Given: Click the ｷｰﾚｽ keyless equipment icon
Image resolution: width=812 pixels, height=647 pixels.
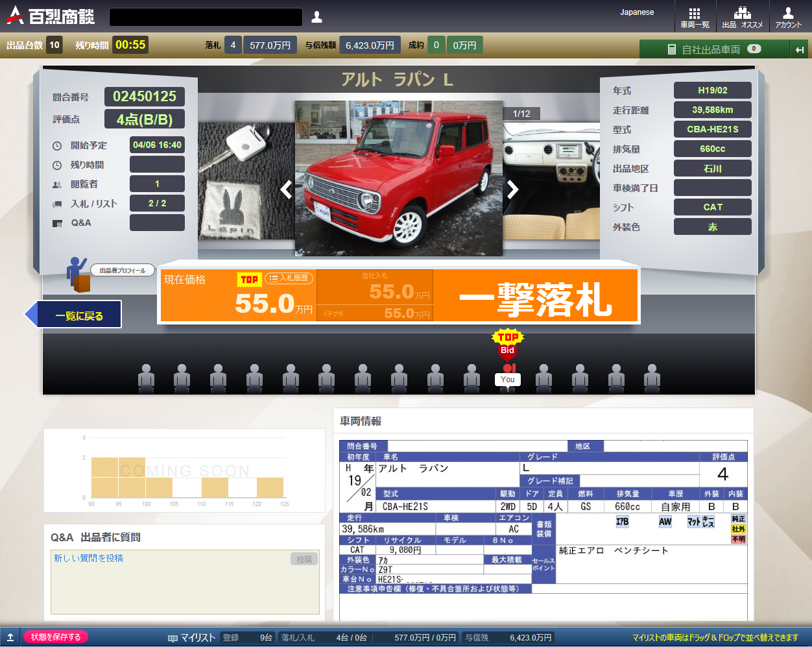Looking at the screenshot, I should [x=708, y=522].
